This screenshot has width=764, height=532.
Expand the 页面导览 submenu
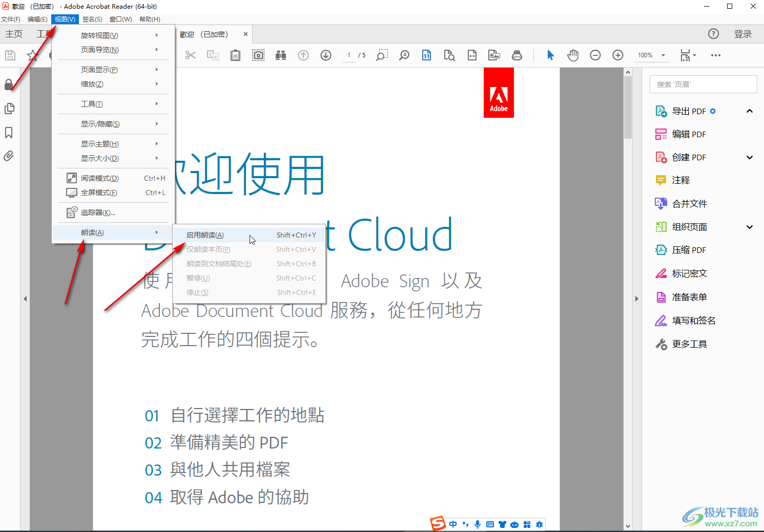point(113,50)
